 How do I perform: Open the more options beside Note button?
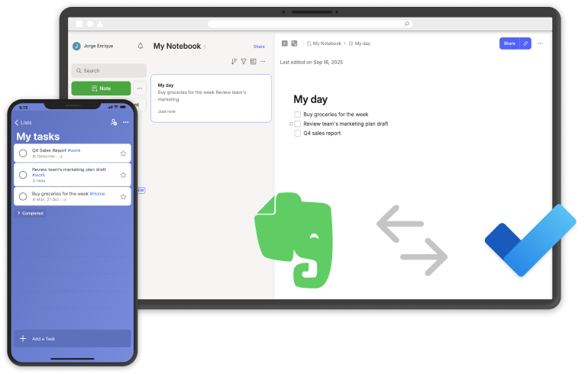point(139,89)
